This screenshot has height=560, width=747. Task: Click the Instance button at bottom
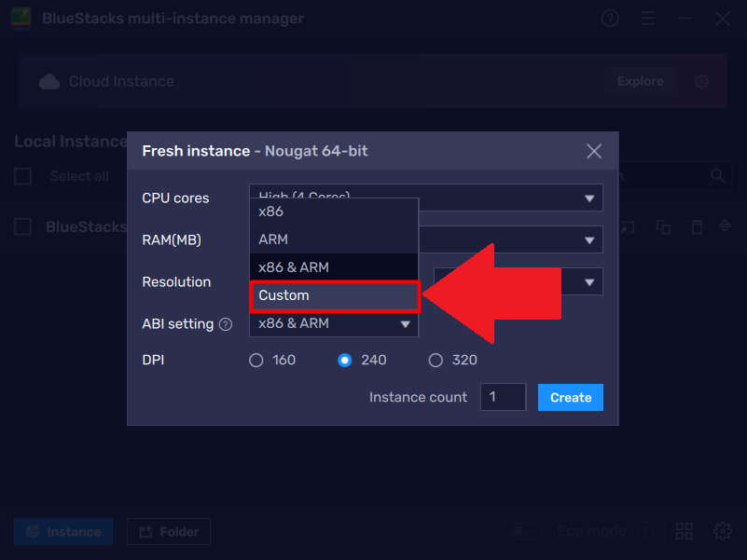(x=63, y=531)
